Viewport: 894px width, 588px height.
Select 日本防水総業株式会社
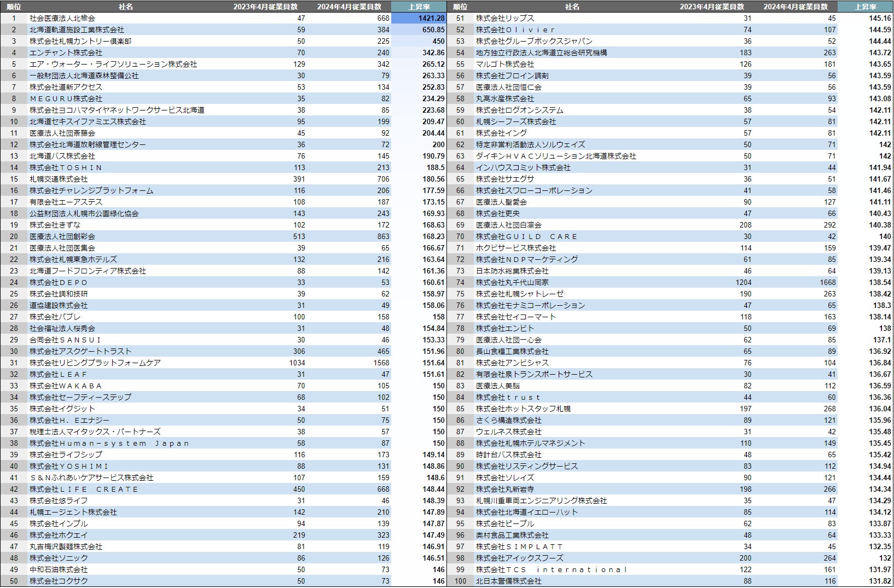click(x=512, y=271)
